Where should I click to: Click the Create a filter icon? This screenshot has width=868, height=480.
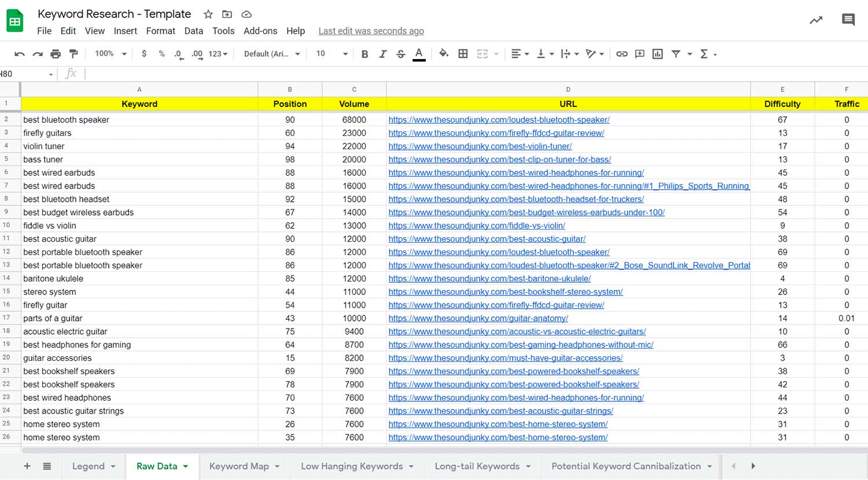point(676,53)
